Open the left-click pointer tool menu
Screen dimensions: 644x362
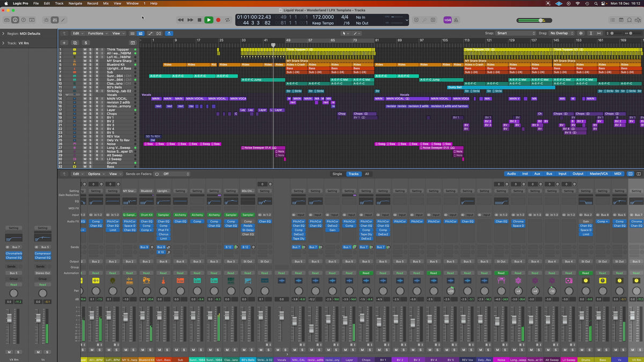point(346,33)
